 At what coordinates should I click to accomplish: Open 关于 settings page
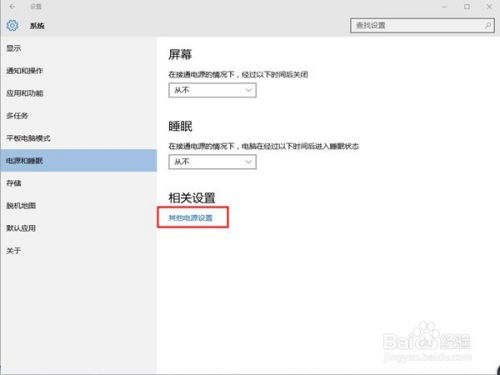[78, 251]
